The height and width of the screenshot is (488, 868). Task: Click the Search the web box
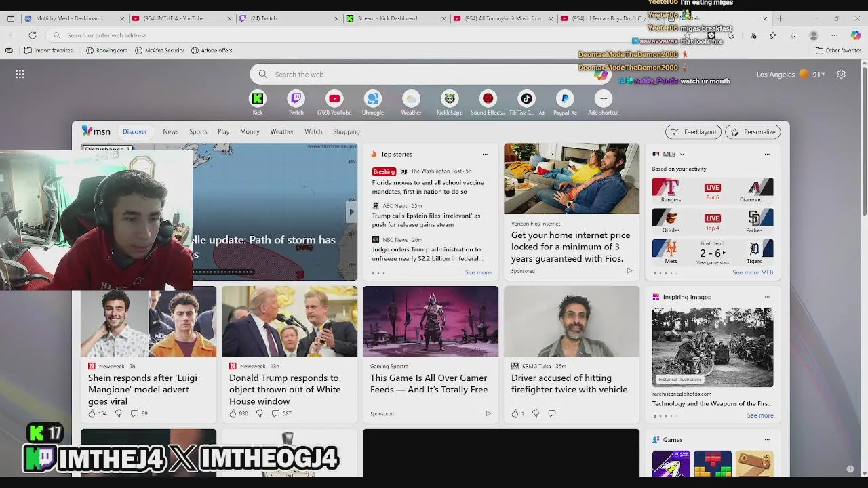tap(430, 75)
